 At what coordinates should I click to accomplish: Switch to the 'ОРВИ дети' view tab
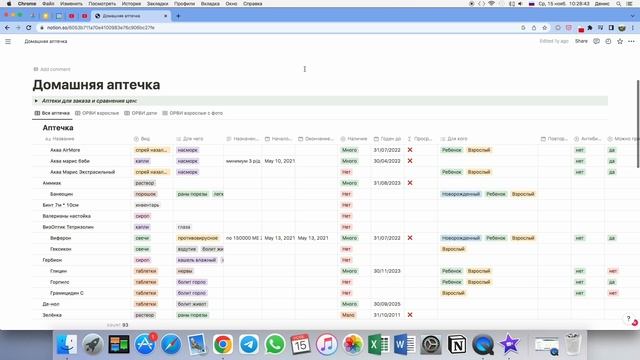[x=141, y=113]
